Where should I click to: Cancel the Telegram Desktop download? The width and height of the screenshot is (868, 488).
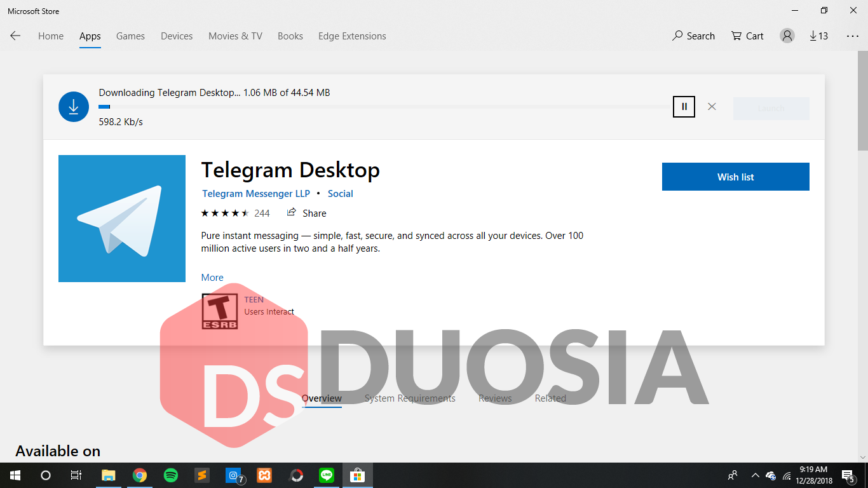pos(712,107)
